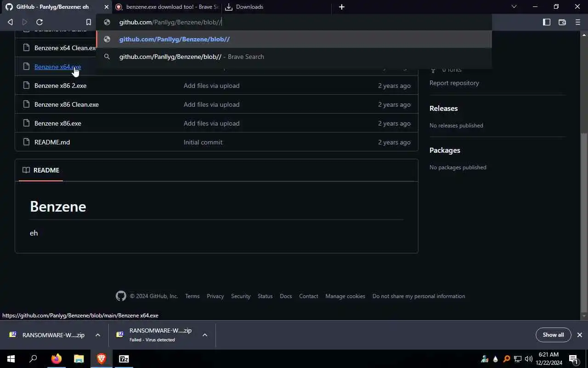Click the browser Forward arrow
Image resolution: width=588 pixels, height=368 pixels.
(25, 22)
